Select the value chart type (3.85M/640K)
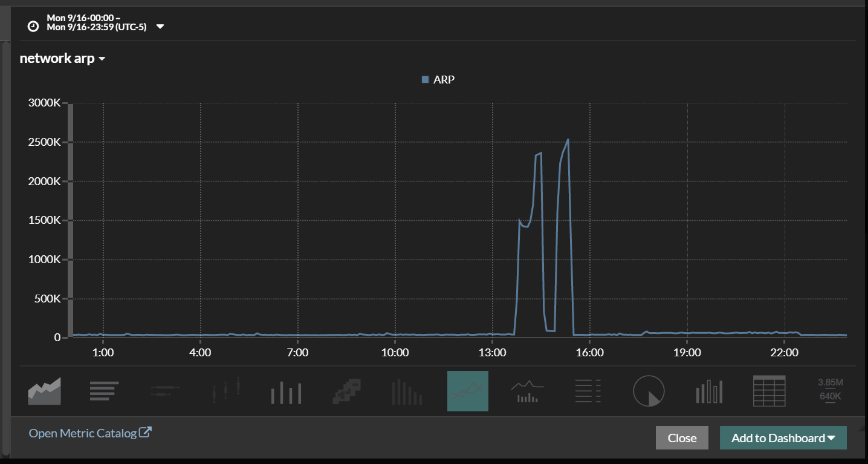The image size is (868, 464). (x=830, y=390)
